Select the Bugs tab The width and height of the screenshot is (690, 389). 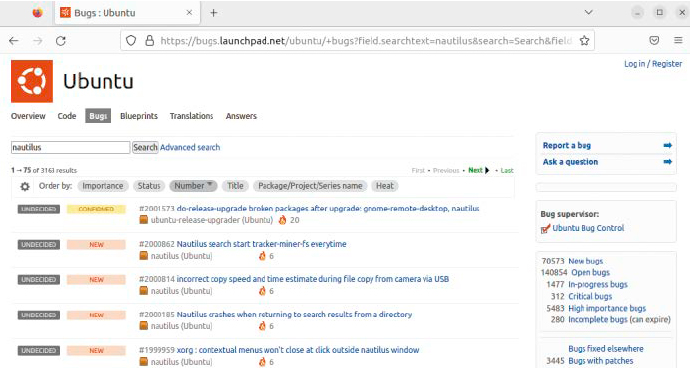[98, 116]
